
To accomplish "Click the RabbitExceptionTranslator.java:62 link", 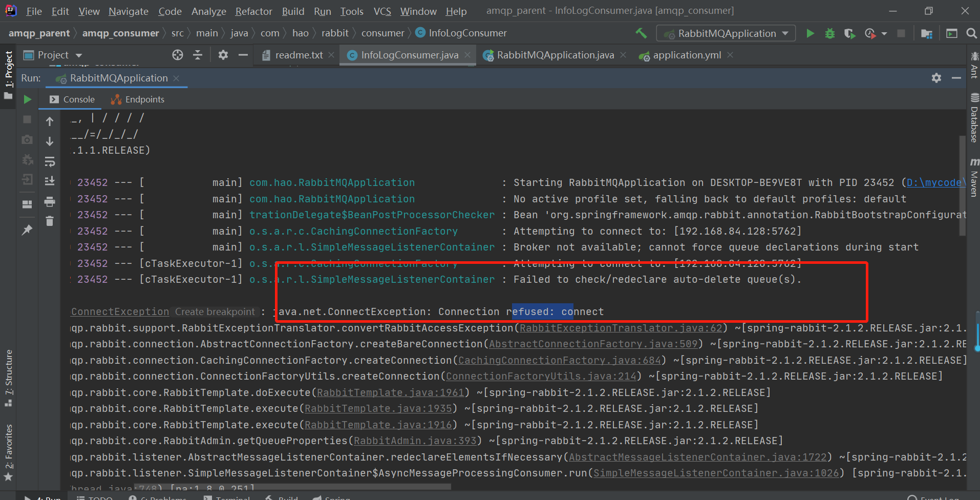I will [621, 328].
